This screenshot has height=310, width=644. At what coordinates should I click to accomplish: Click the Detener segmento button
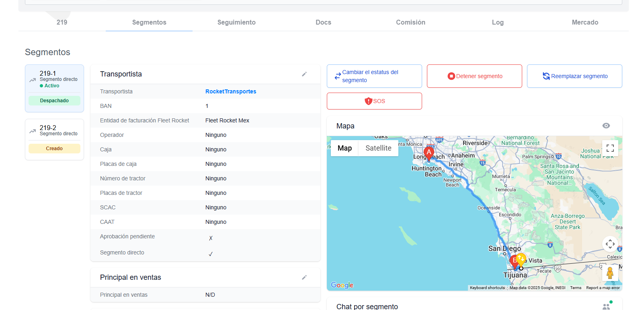pos(474,76)
